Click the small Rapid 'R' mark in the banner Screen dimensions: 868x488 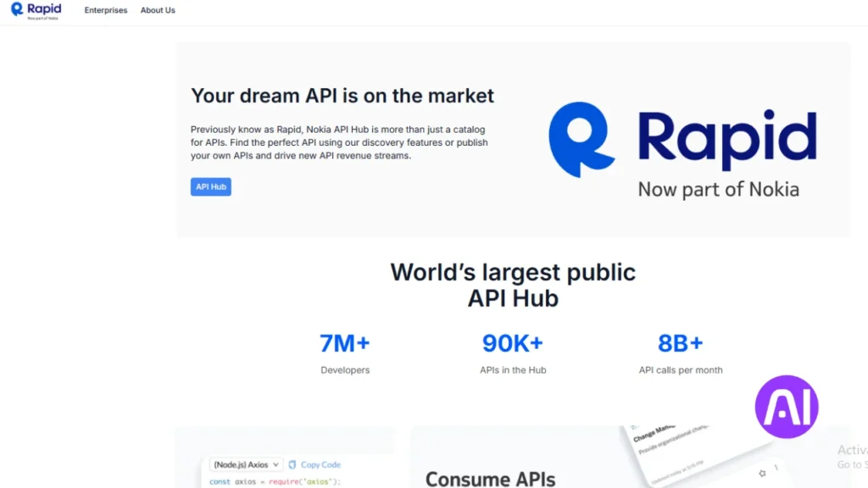[581, 138]
